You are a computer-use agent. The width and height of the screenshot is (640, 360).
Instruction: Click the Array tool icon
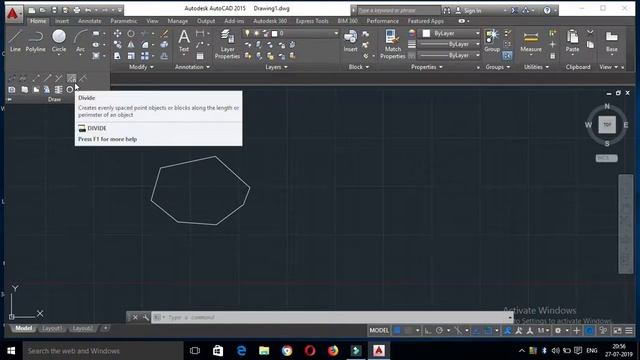click(x=144, y=56)
